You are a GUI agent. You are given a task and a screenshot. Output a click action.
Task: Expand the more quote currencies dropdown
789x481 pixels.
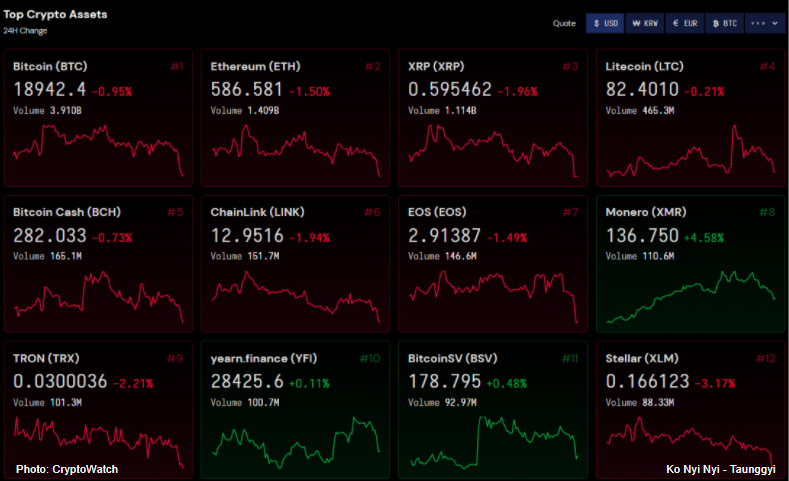[x=764, y=23]
